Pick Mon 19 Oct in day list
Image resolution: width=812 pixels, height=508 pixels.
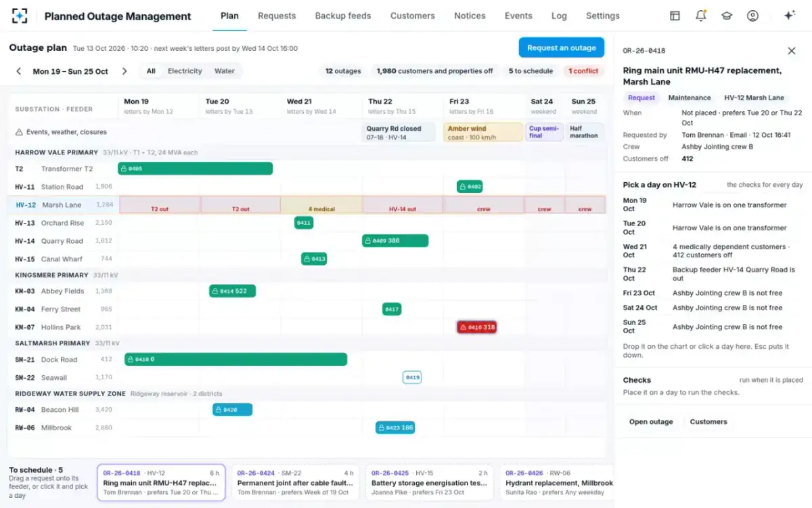713,205
